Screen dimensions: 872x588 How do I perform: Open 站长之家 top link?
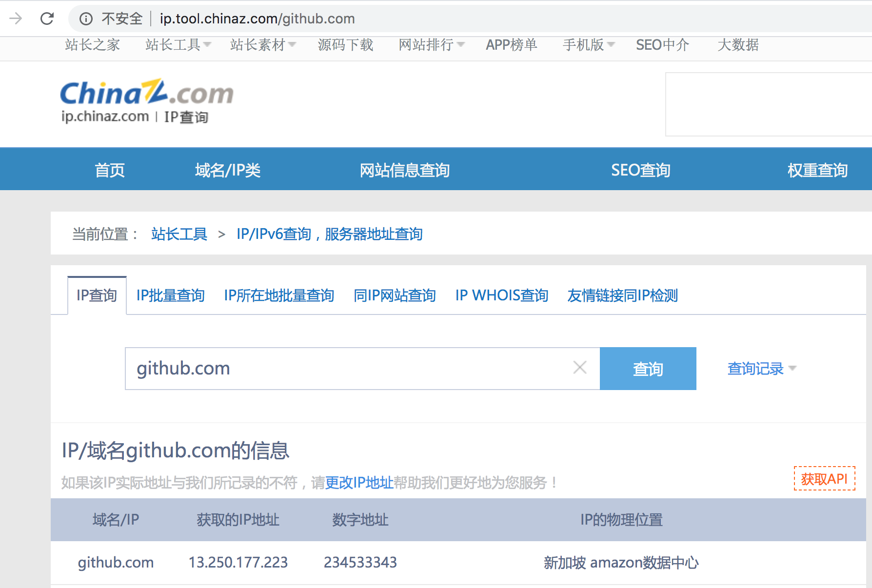click(x=93, y=45)
